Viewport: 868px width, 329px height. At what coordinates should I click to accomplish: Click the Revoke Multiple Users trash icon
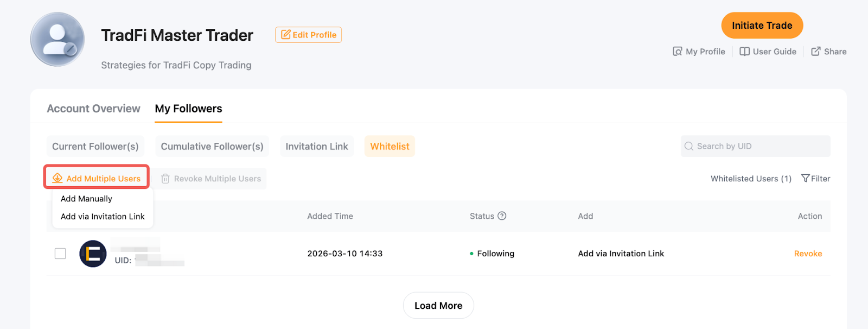(165, 179)
